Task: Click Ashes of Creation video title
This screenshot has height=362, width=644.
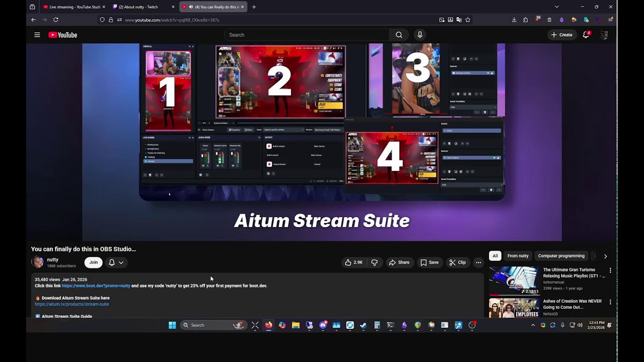Action: click(572, 304)
